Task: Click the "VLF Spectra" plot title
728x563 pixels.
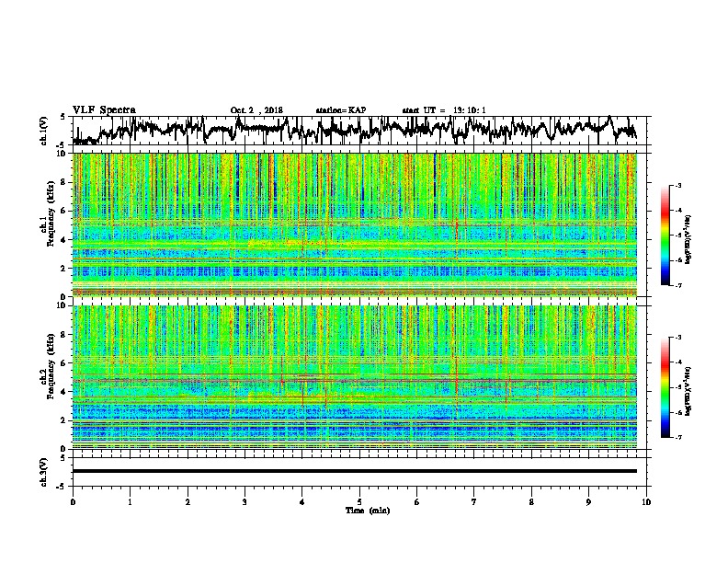Action: [x=104, y=110]
